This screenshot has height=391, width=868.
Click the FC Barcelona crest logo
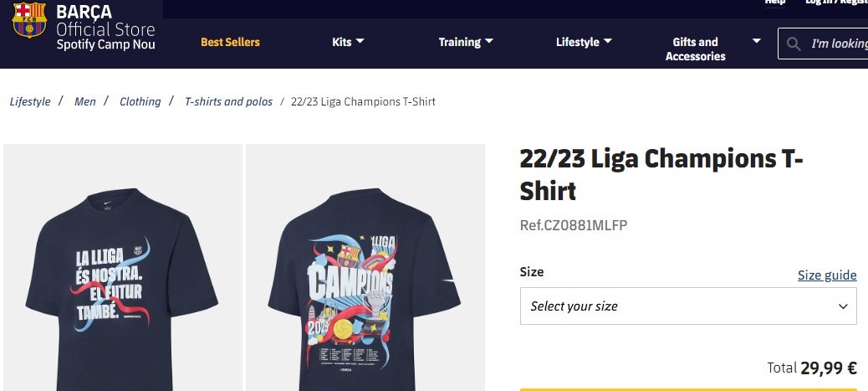point(29,20)
